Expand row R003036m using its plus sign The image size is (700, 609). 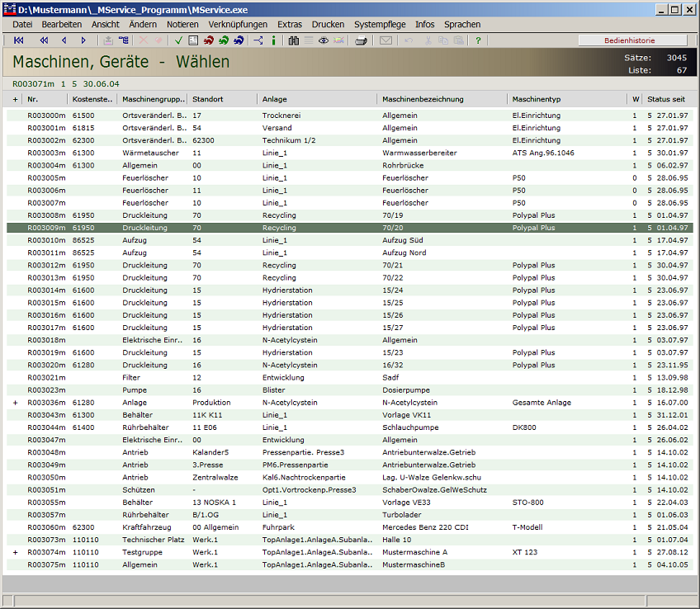15,403
